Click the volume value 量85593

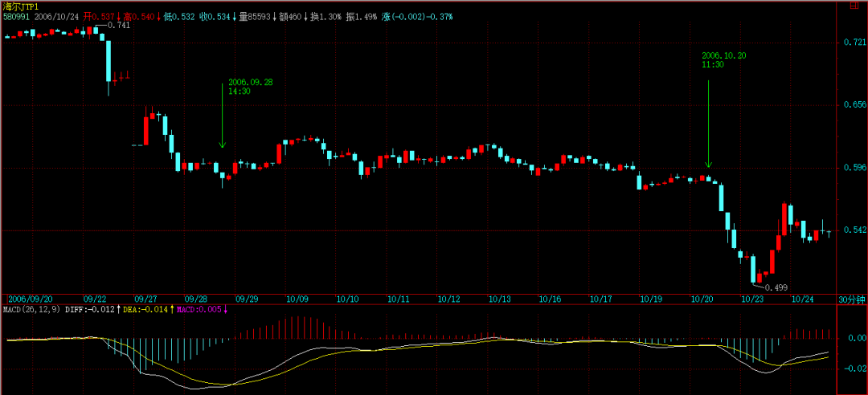[x=256, y=17]
